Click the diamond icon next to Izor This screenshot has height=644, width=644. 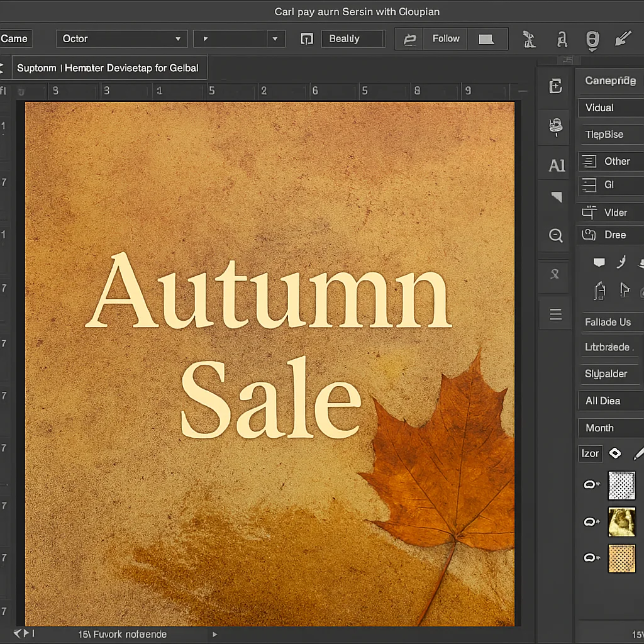614,453
